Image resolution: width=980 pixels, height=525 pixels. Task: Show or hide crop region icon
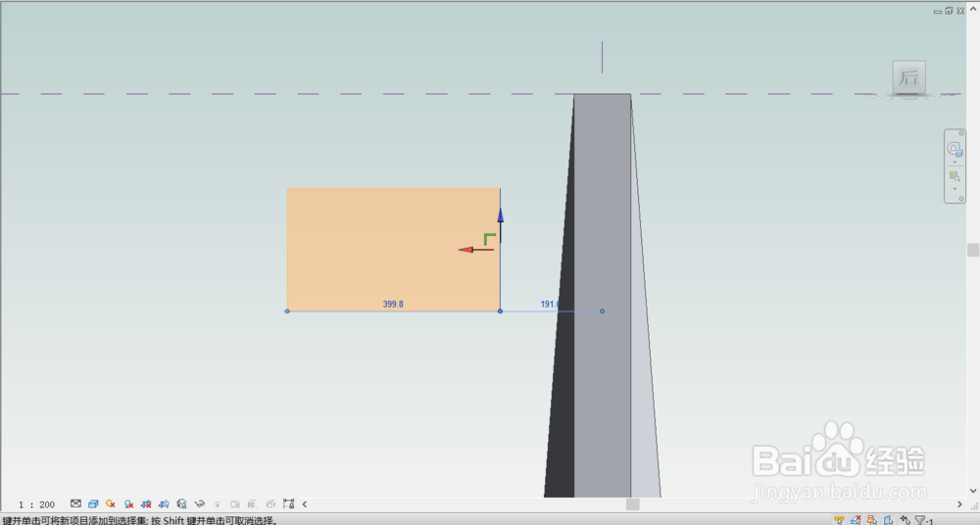tap(164, 503)
